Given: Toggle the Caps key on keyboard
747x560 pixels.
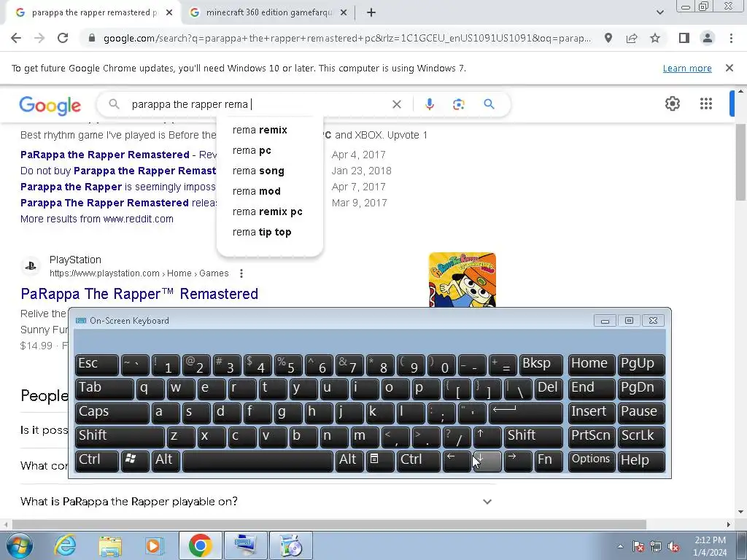Looking at the screenshot, I should 112,413.
